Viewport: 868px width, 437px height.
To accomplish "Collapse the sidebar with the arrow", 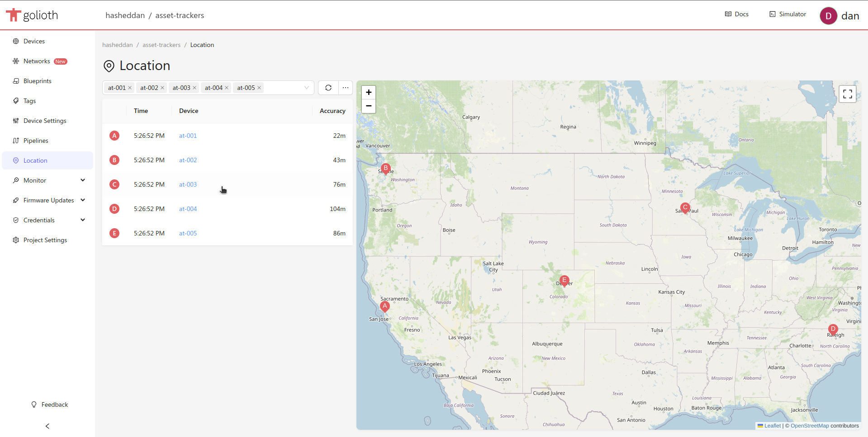I will pos(47,426).
